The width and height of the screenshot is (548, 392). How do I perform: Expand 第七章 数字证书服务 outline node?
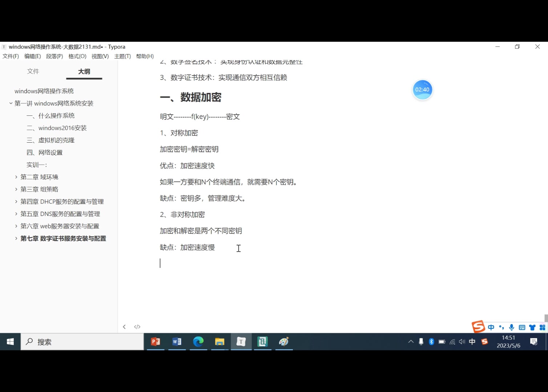(16, 238)
